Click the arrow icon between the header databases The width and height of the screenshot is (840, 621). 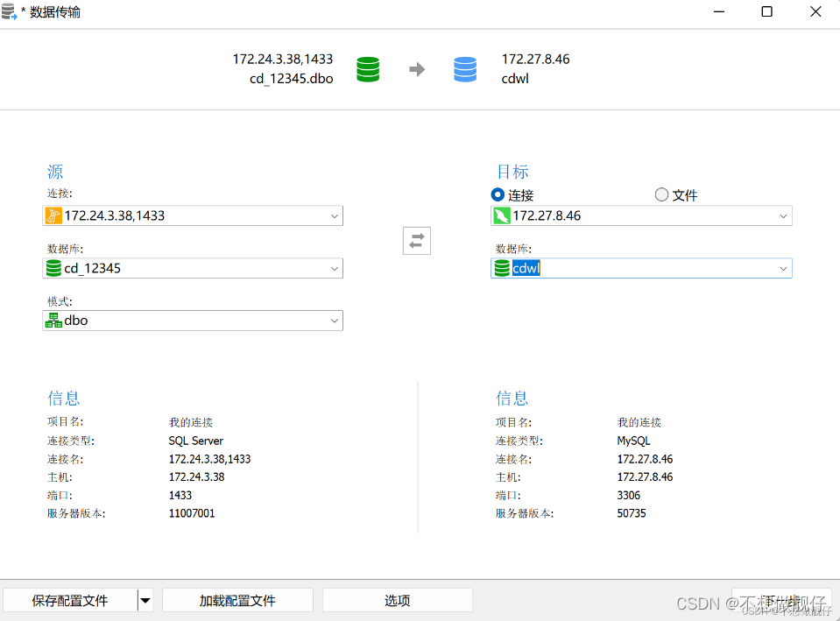(x=417, y=70)
